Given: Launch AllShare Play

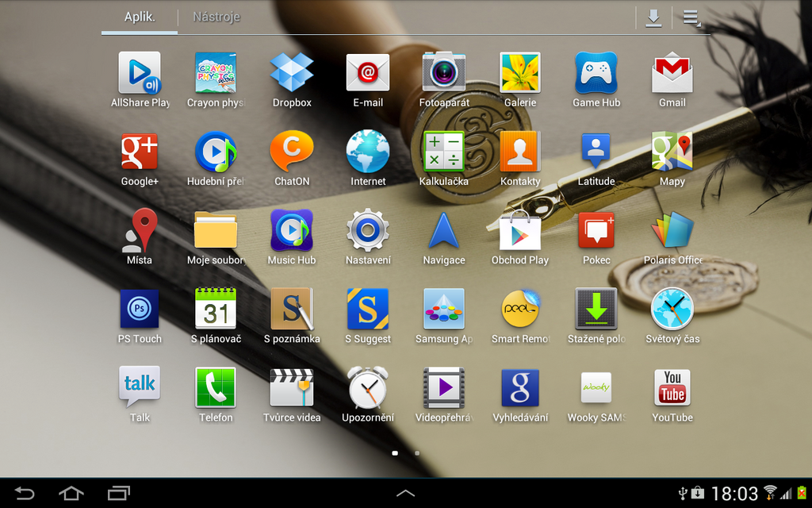Looking at the screenshot, I should click(x=140, y=71).
